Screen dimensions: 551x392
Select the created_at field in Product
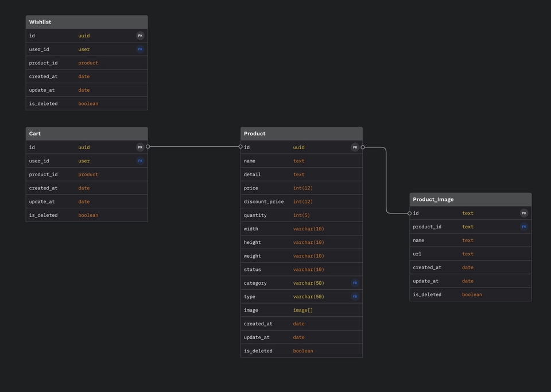(x=301, y=324)
